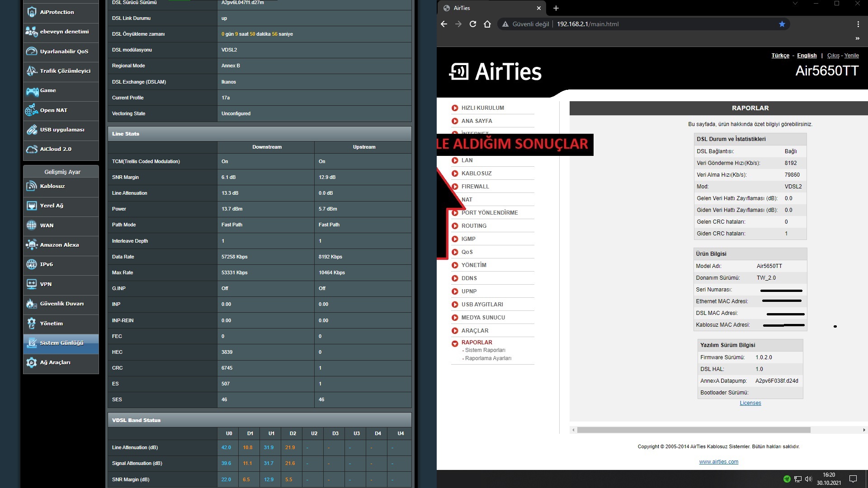This screenshot has height=488, width=868.
Task: Click Çıkış logout link
Action: click(x=833, y=56)
